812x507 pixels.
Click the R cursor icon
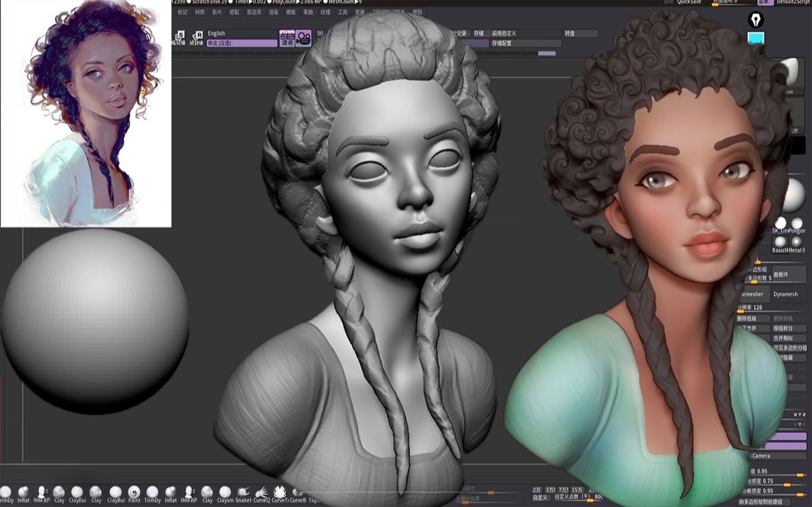pyautogui.click(x=197, y=38)
